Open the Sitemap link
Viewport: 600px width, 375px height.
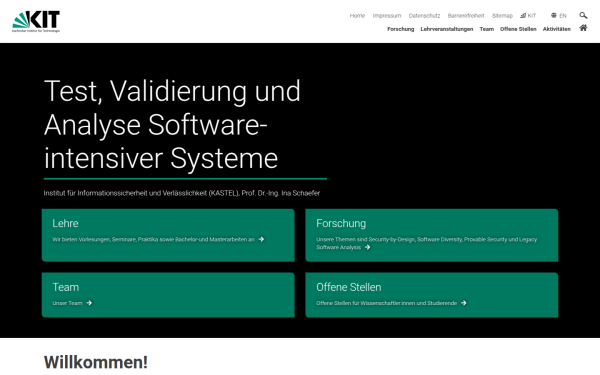502,16
